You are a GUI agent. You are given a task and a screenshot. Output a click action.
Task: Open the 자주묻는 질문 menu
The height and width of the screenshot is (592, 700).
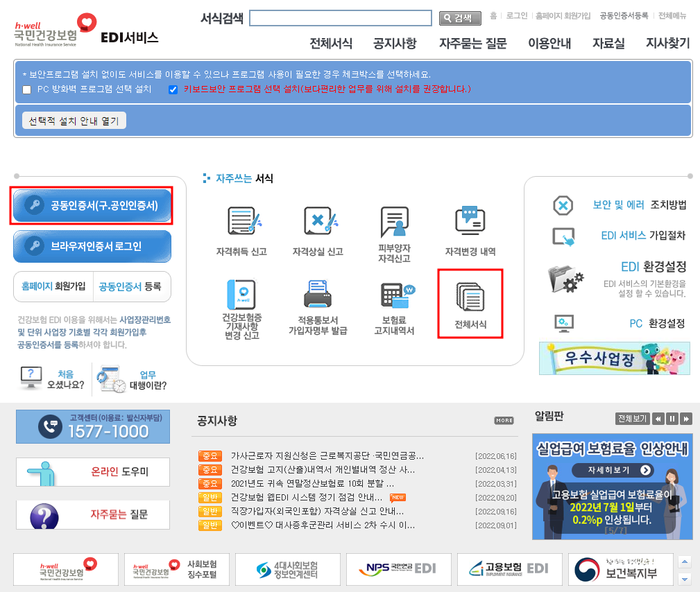[x=472, y=43]
